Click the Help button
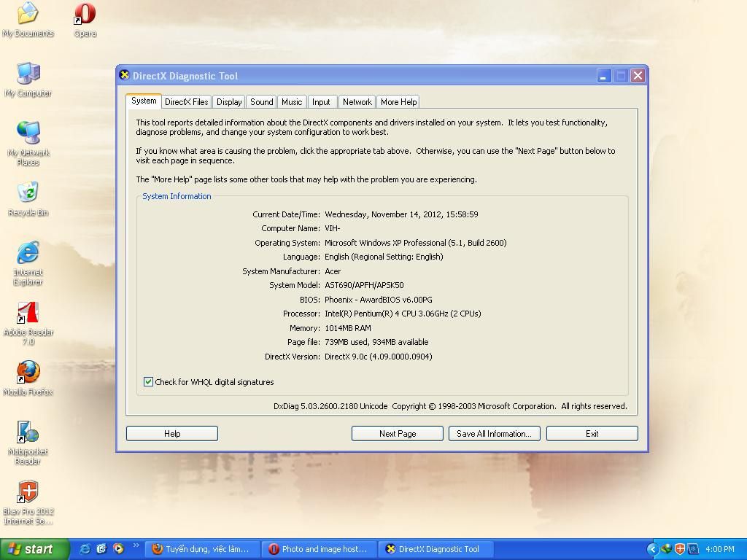Image resolution: width=747 pixels, height=560 pixels. pyautogui.click(x=172, y=433)
